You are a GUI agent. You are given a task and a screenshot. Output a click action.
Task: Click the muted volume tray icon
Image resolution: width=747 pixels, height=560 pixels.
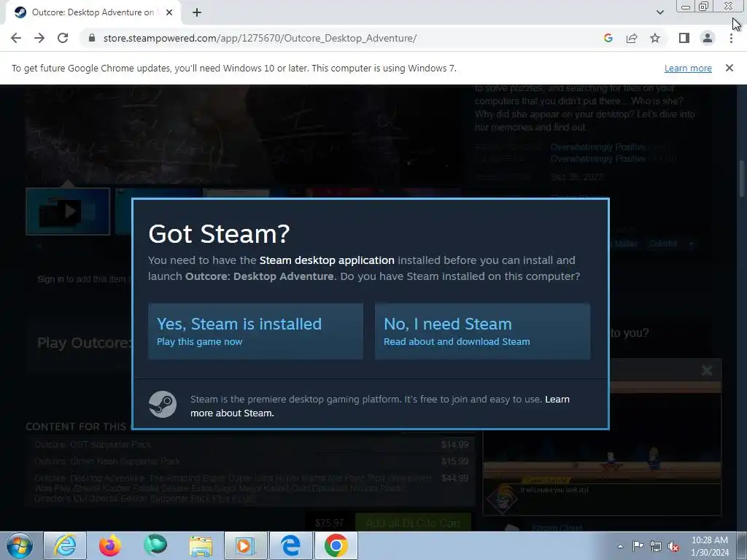[x=673, y=546]
